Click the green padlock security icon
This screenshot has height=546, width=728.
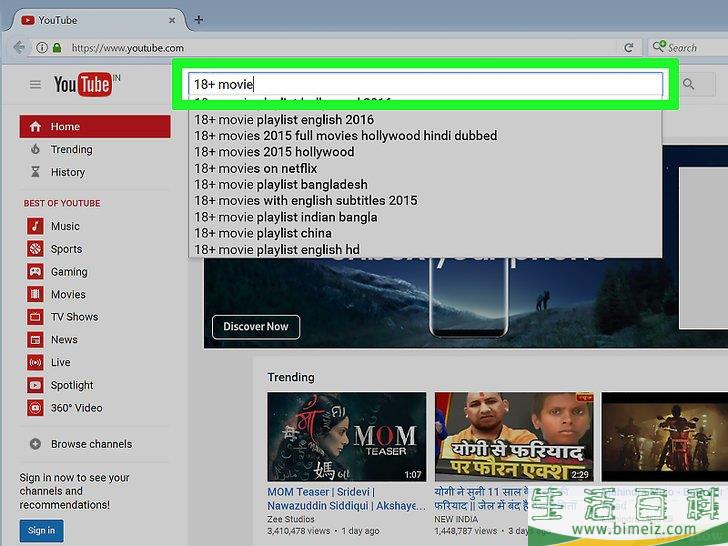(x=57, y=47)
